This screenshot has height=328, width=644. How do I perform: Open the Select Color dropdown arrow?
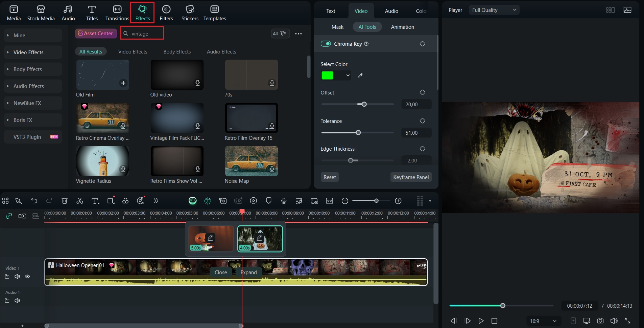(x=348, y=75)
